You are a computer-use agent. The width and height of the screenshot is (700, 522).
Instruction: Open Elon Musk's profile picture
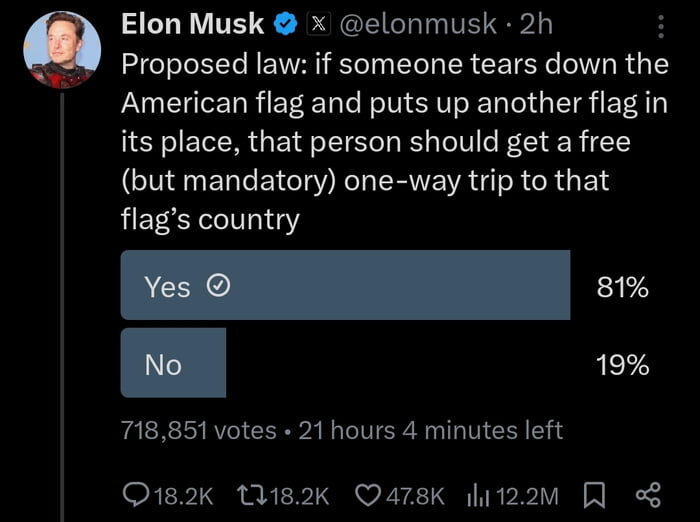pos(62,50)
